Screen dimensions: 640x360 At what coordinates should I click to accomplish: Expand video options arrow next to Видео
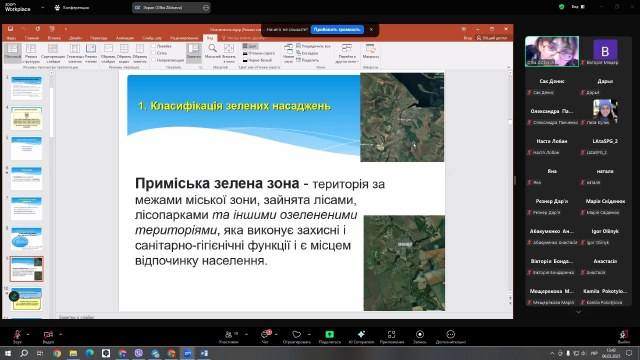coord(60,334)
